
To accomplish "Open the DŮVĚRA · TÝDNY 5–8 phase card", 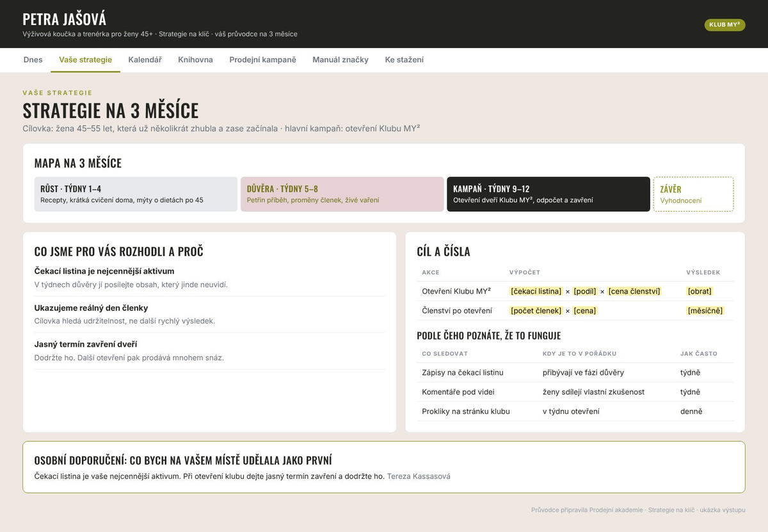I will pos(342,194).
